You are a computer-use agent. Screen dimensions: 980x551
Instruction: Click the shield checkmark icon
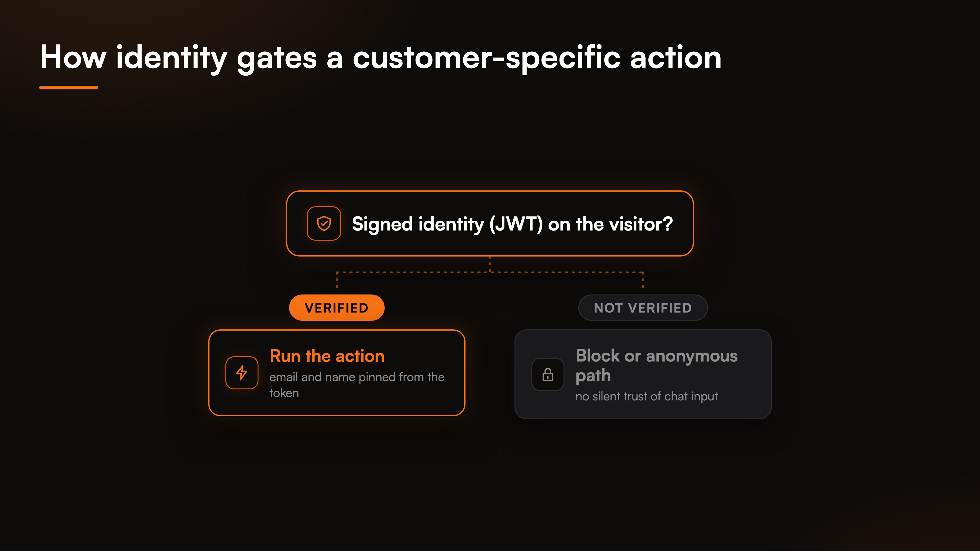pyautogui.click(x=324, y=223)
